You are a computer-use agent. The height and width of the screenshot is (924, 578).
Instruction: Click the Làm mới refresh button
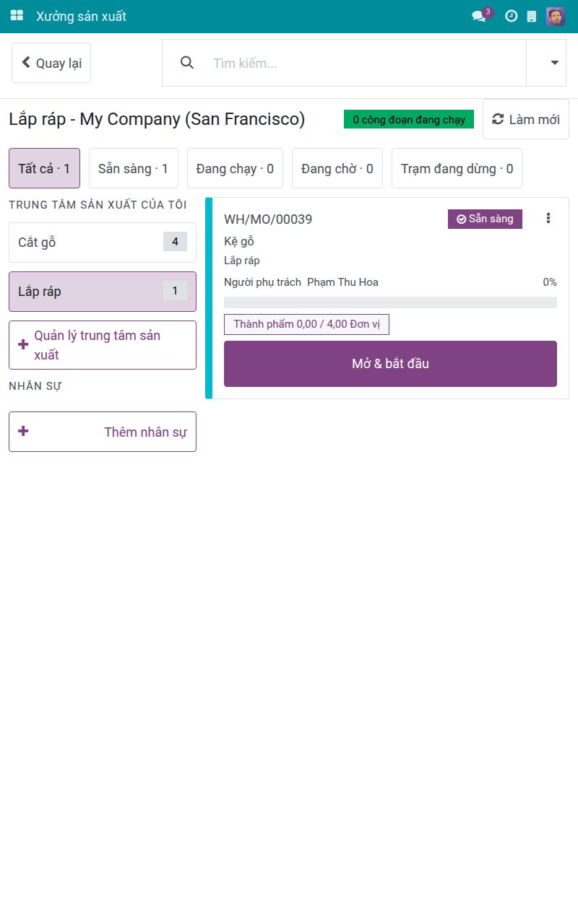tap(526, 119)
